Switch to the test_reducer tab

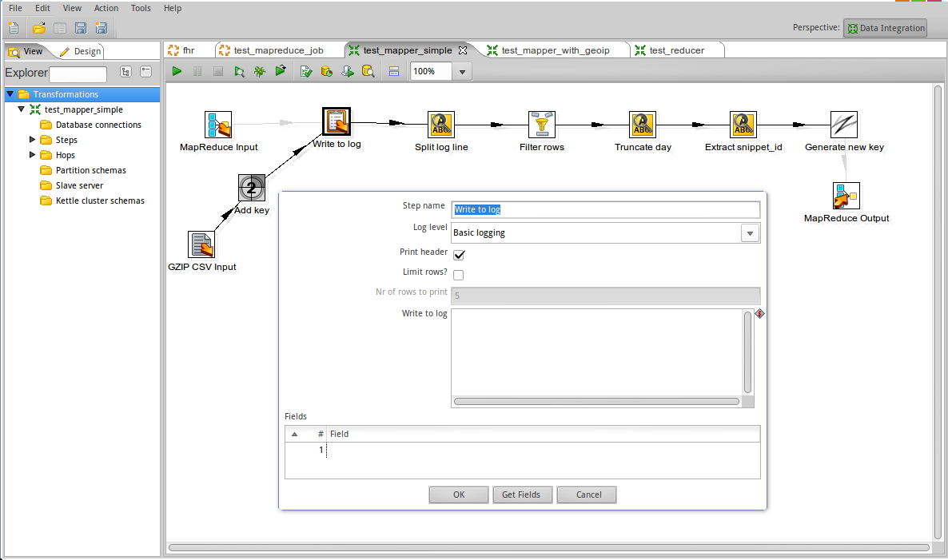(x=676, y=50)
